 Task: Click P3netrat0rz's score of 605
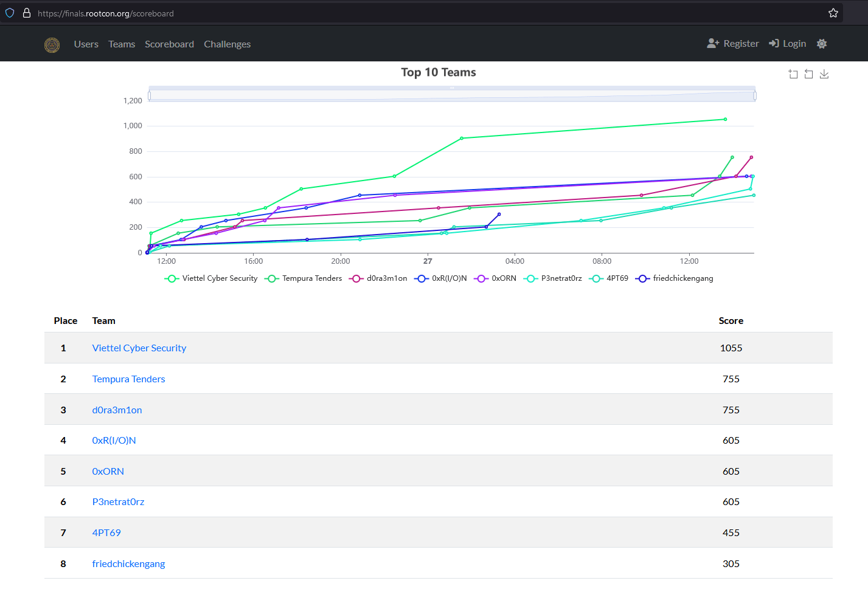(731, 502)
